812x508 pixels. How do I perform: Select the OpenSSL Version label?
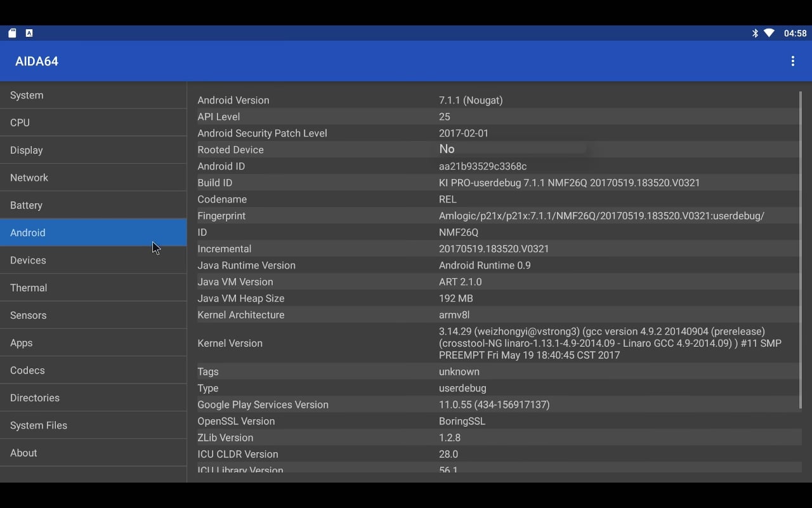236,422
